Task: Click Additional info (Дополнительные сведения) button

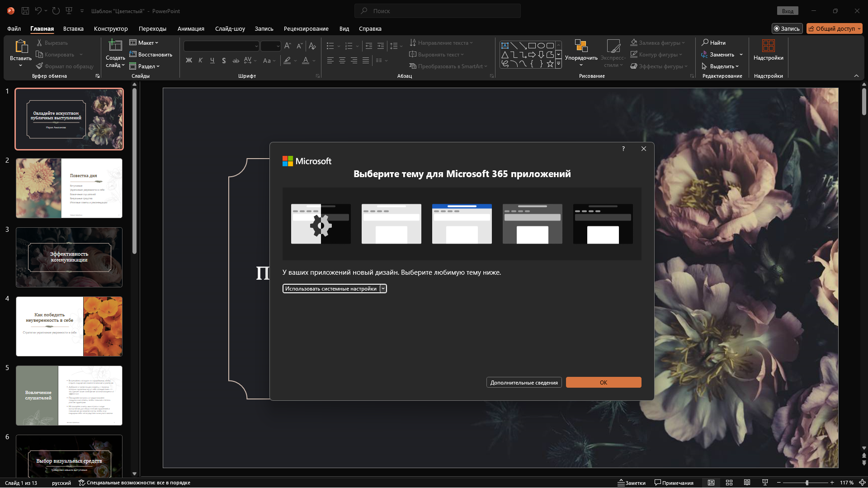Action: [524, 383]
